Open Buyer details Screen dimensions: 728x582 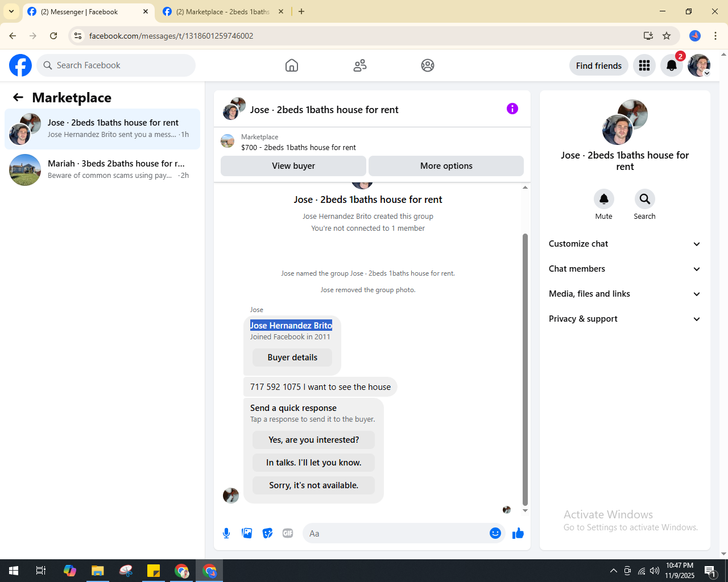pos(292,357)
